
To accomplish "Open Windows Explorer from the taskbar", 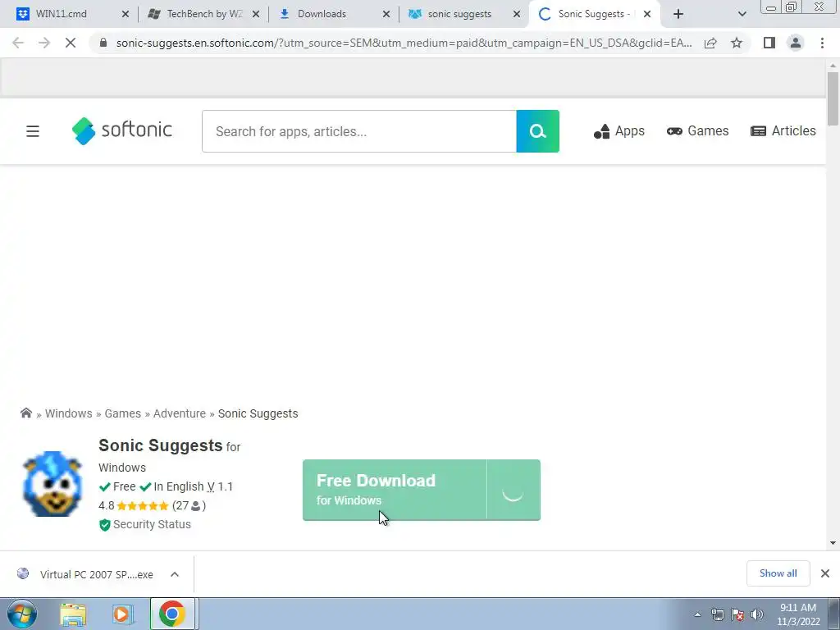I will click(73, 614).
